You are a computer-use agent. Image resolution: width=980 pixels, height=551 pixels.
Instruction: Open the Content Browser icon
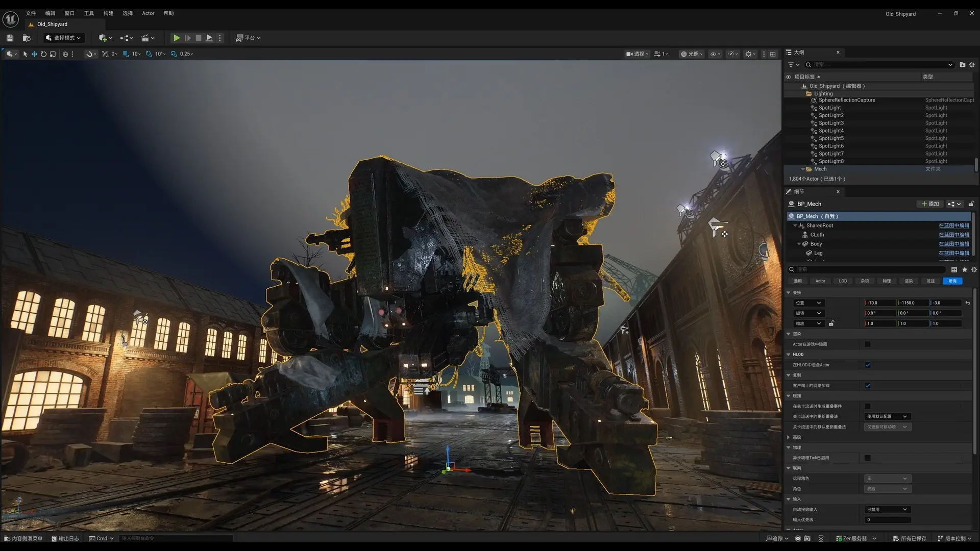coord(26,38)
